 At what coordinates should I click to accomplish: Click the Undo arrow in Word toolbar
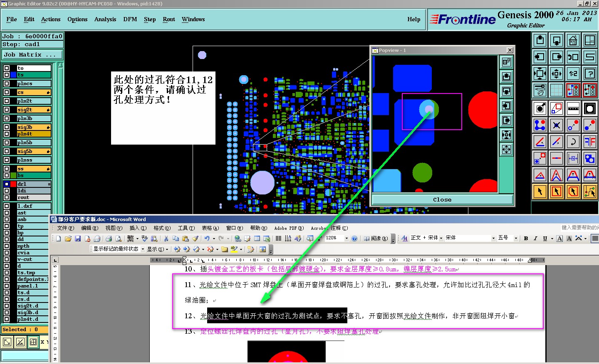point(207,239)
